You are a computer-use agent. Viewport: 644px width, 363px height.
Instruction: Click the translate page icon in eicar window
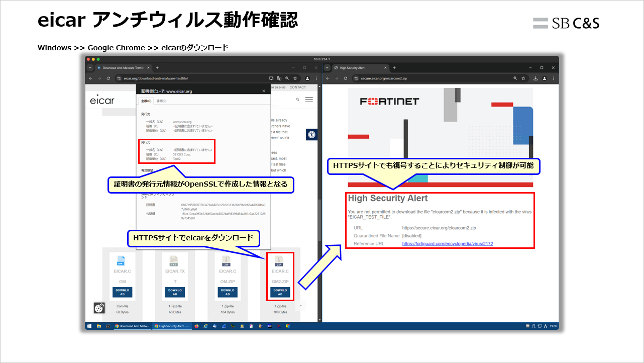279,78
